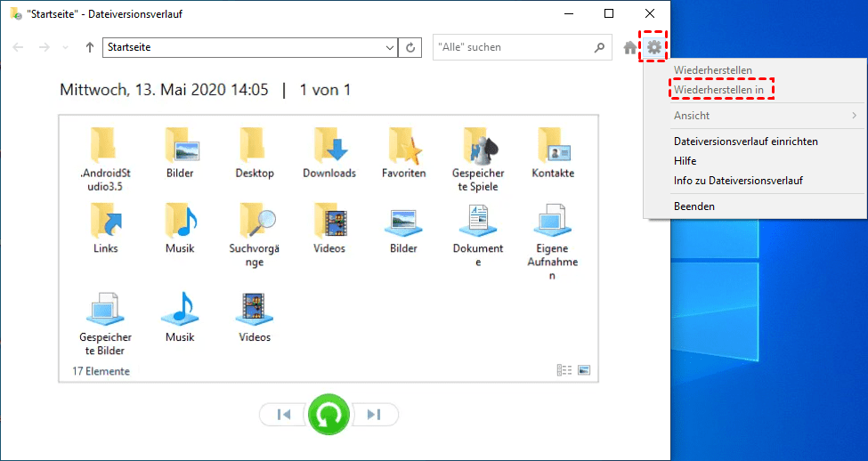
Task: Select the Bilder library icon
Action: click(403, 223)
